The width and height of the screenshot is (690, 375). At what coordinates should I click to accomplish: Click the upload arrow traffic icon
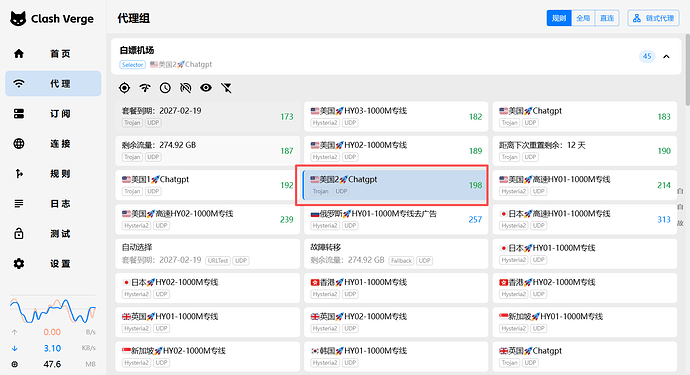click(15, 332)
